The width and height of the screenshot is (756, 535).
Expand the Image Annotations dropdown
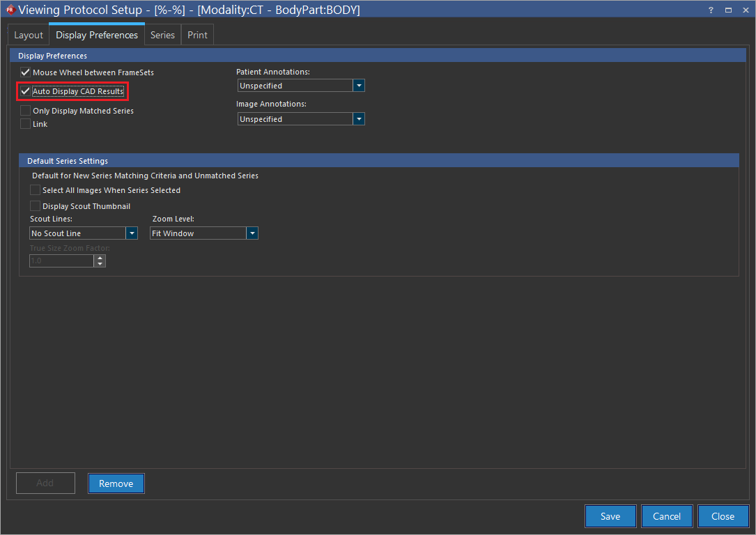coord(359,119)
